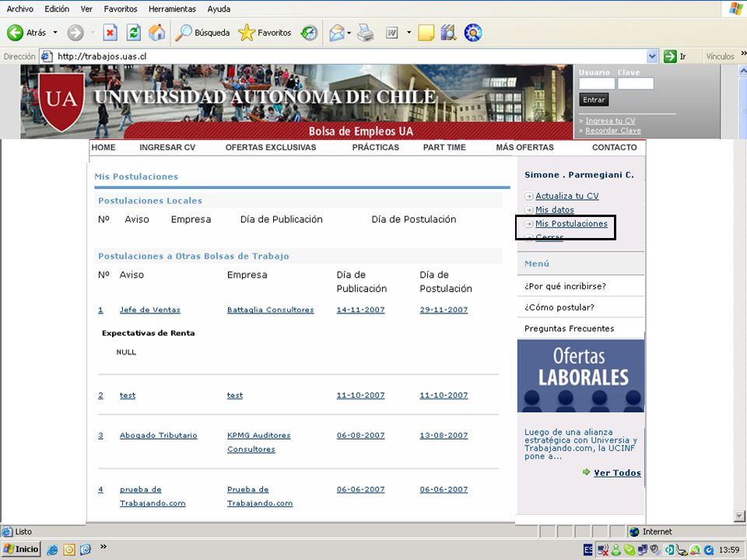Image resolution: width=747 pixels, height=560 pixels.
Task: Click the Usuario input field
Action: 597,84
